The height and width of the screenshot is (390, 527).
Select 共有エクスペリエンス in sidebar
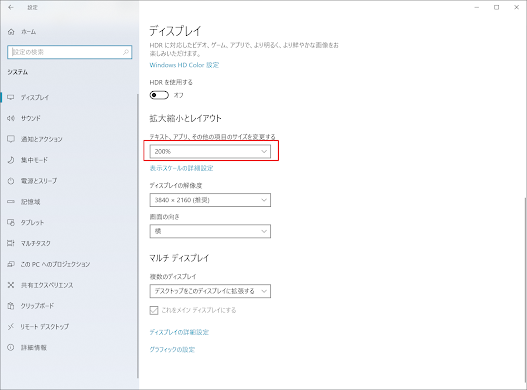[x=47, y=285]
